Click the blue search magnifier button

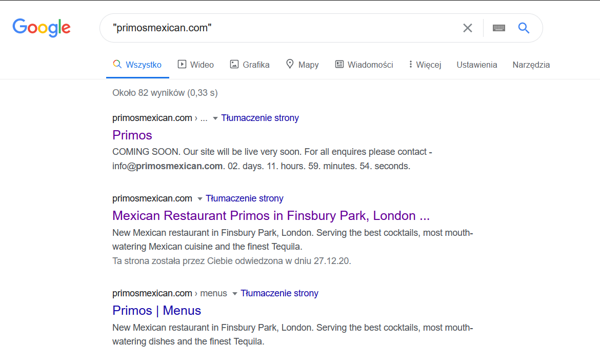524,28
